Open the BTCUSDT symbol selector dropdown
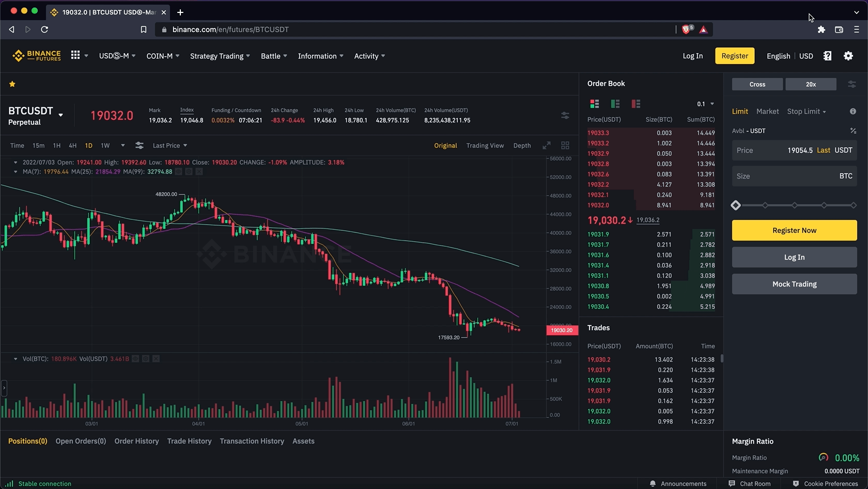 coord(60,115)
